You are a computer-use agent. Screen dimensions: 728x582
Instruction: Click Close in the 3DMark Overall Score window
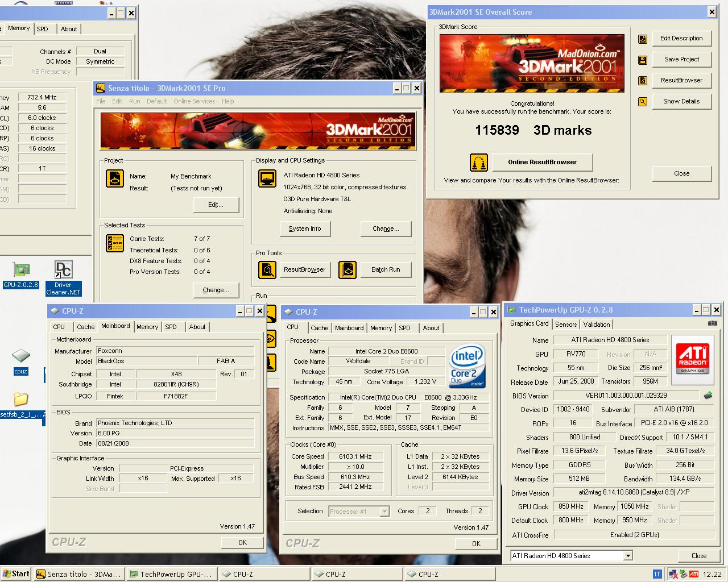pyautogui.click(x=681, y=173)
